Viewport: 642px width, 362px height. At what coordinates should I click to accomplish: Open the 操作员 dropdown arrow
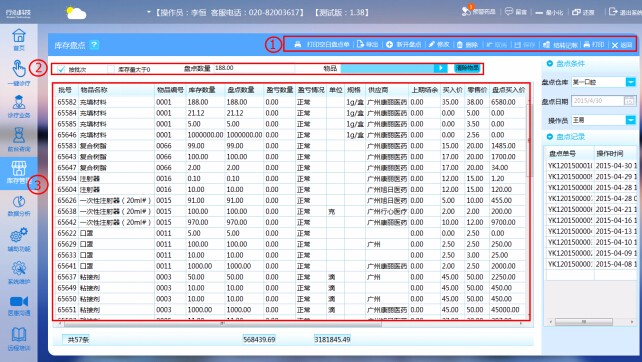point(630,120)
